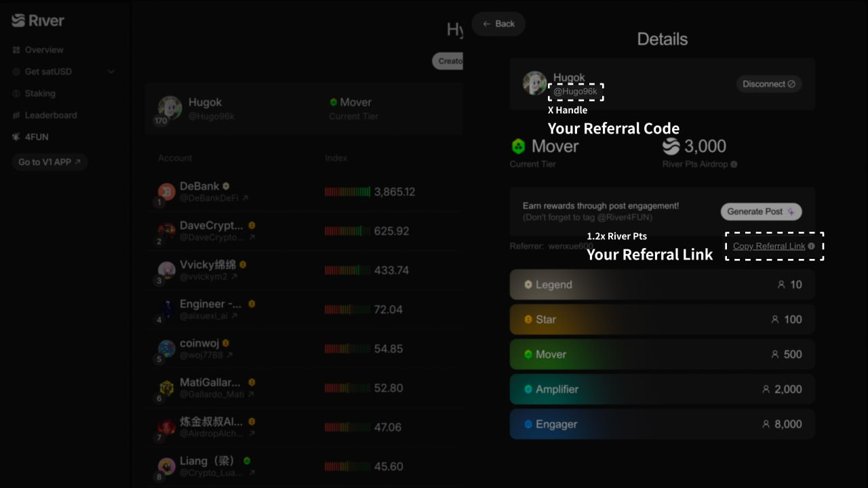Viewport: 868px width, 488px height.
Task: Open @aixuexi_ai external link arrow
Action: coord(234,317)
